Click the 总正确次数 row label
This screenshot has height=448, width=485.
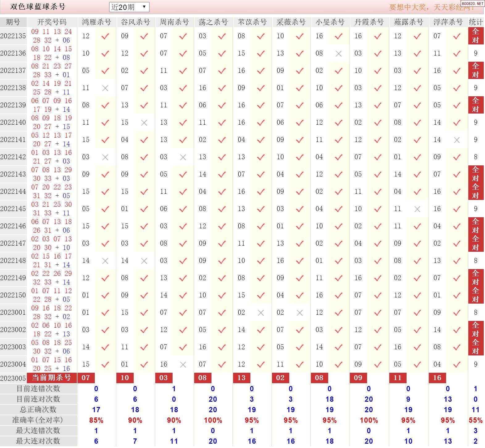click(38, 410)
